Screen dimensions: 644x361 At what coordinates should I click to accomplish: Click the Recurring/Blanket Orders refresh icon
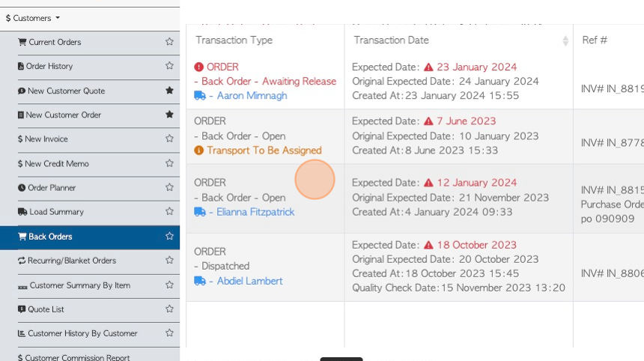pyautogui.click(x=22, y=261)
